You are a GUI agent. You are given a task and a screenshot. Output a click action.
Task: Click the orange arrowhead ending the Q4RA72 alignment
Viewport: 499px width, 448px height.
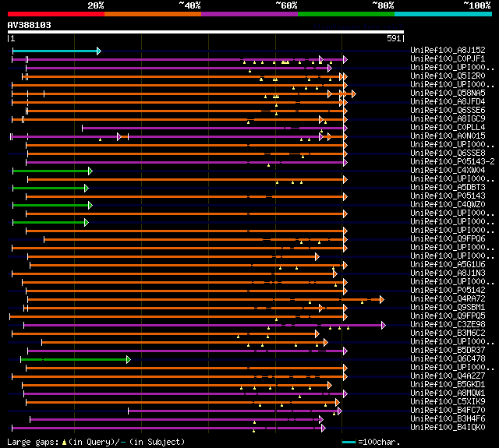(x=382, y=299)
